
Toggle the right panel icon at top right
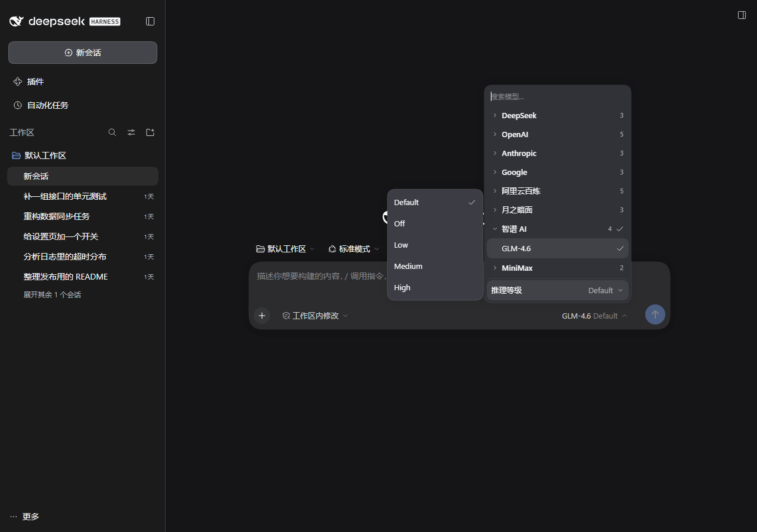(742, 15)
